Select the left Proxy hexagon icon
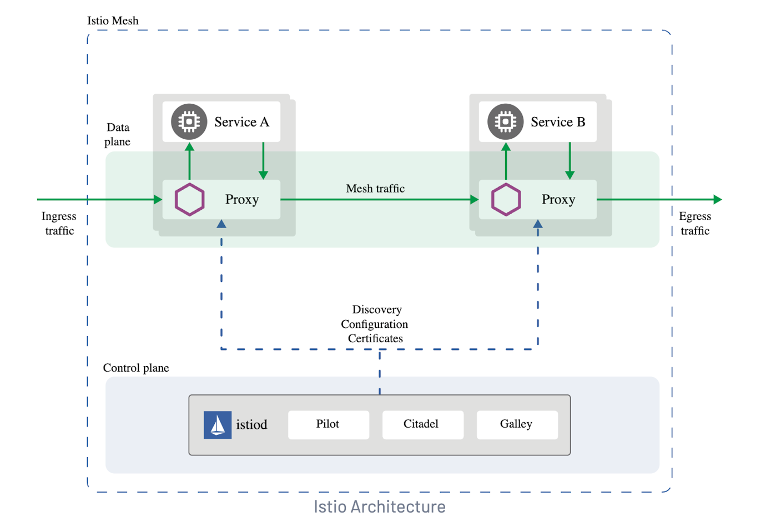 [189, 199]
